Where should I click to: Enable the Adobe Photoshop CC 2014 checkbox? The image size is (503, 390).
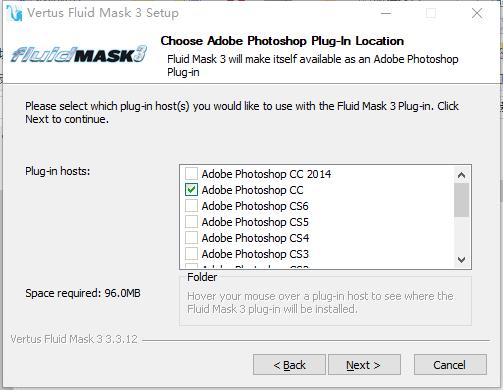tap(191, 173)
